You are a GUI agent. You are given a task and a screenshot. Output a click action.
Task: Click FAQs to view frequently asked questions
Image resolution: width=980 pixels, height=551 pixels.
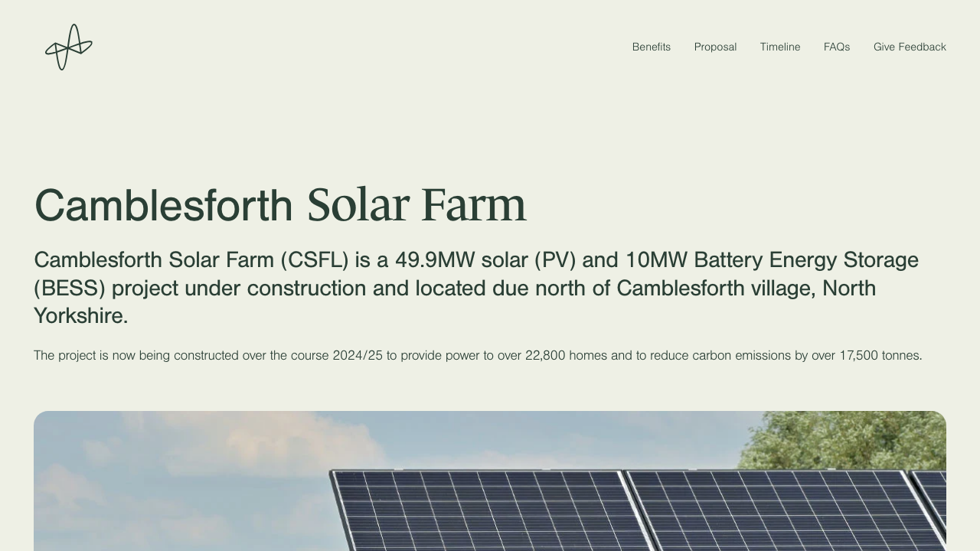[836, 47]
